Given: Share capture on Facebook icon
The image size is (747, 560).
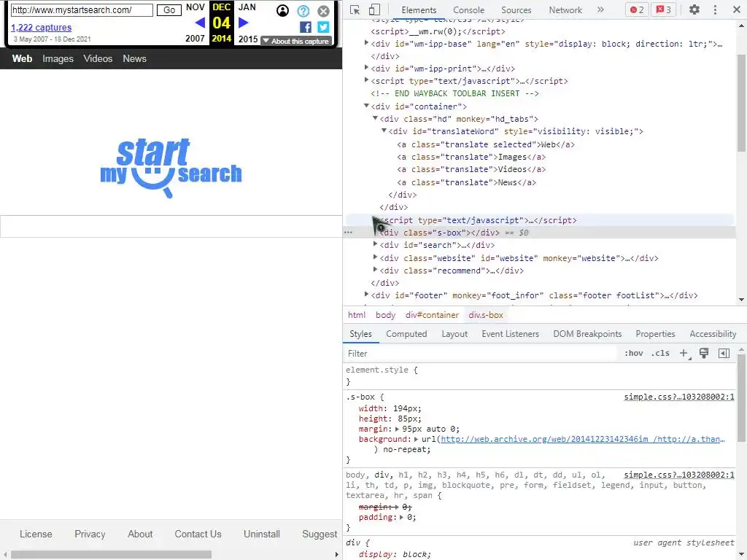Looking at the screenshot, I should click(306, 27).
